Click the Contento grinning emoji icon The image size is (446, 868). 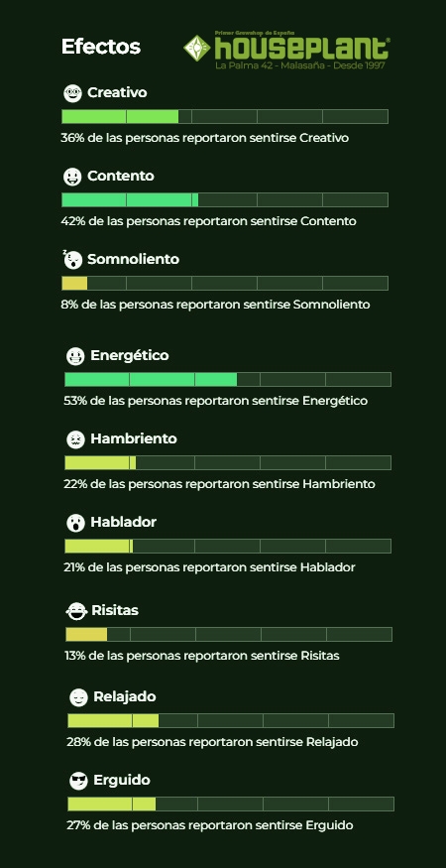pyautogui.click(x=72, y=178)
